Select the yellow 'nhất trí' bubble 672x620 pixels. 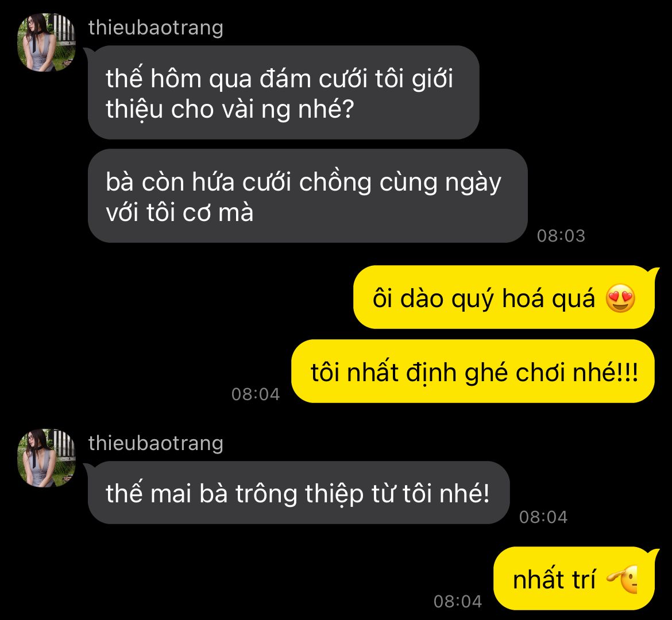574,579
